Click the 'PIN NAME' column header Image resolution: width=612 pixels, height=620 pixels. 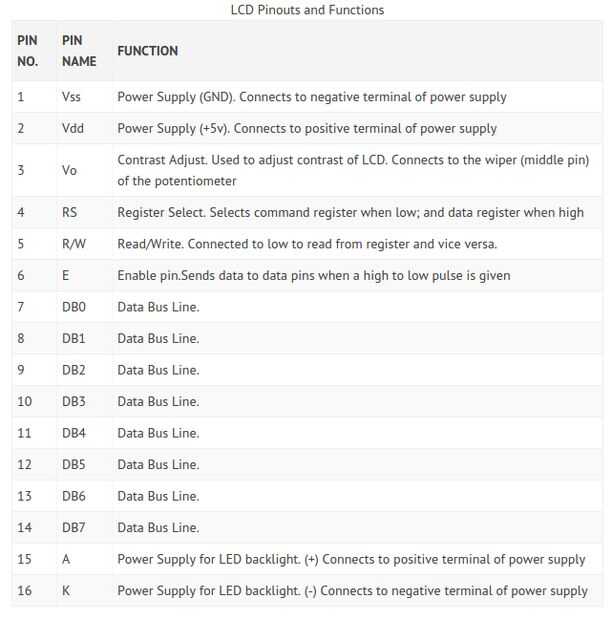[79, 51]
